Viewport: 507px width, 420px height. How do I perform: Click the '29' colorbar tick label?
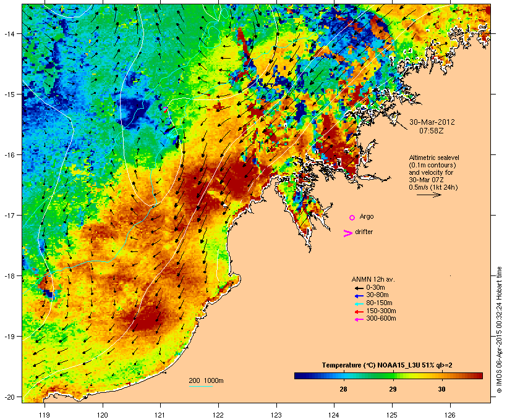pyautogui.click(x=393, y=389)
